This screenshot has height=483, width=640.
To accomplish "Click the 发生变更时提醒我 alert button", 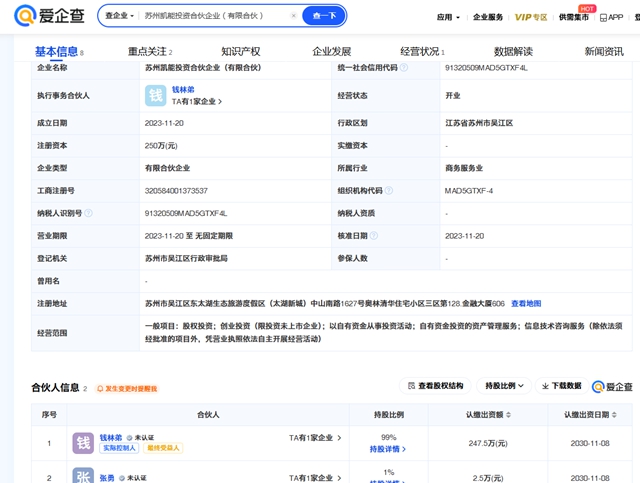I will tap(127, 389).
